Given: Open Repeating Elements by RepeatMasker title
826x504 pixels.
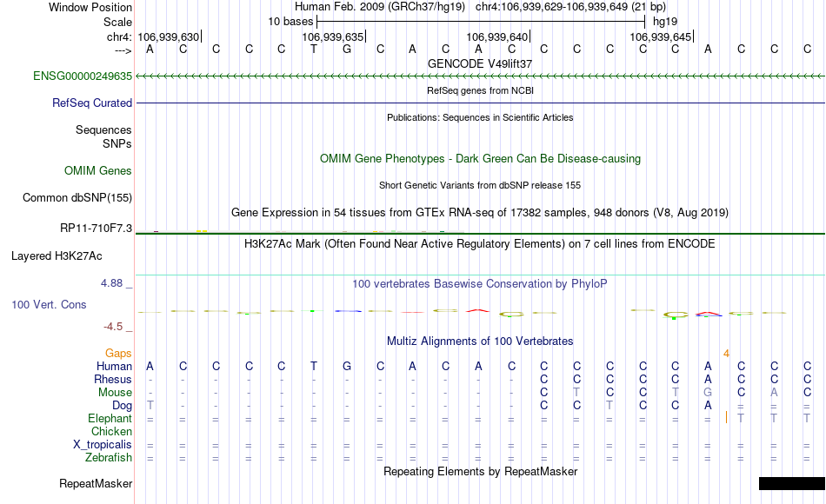Looking at the screenshot, I should point(480,471).
